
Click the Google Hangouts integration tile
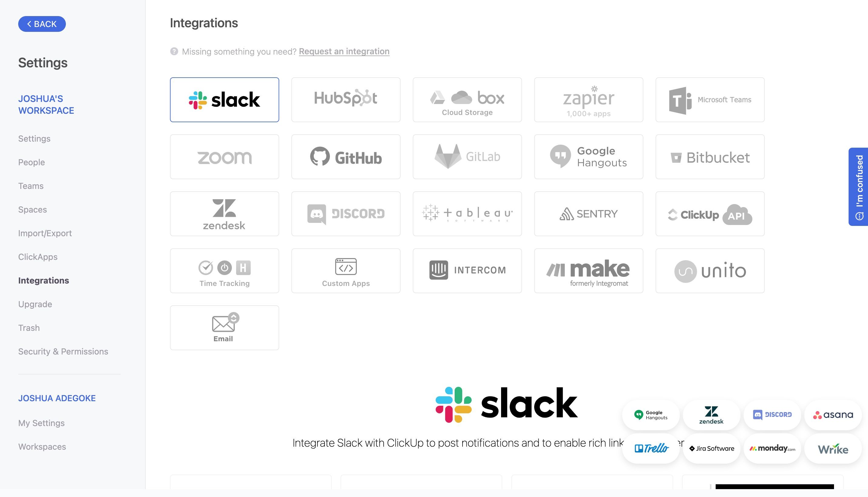(588, 156)
